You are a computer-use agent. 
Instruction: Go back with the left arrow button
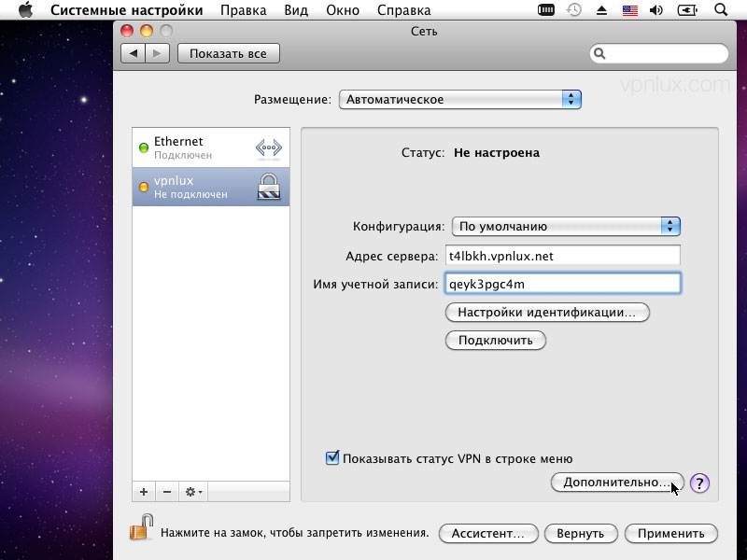(134, 53)
